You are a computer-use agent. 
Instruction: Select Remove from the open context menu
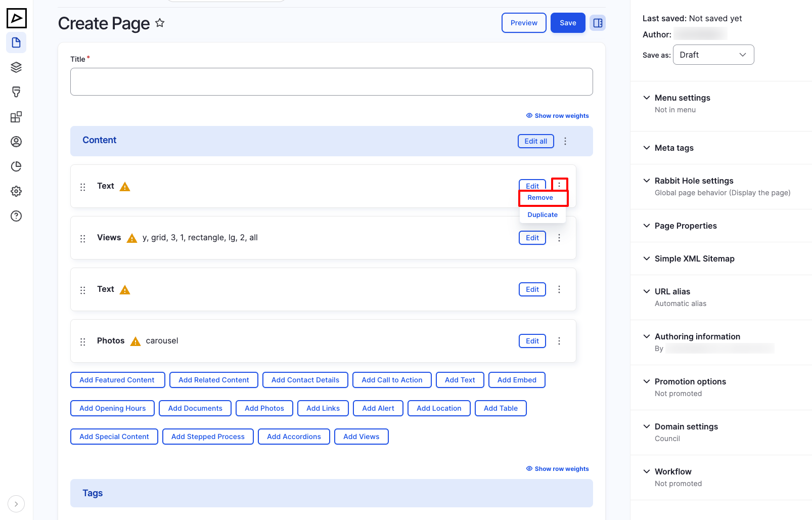point(540,198)
